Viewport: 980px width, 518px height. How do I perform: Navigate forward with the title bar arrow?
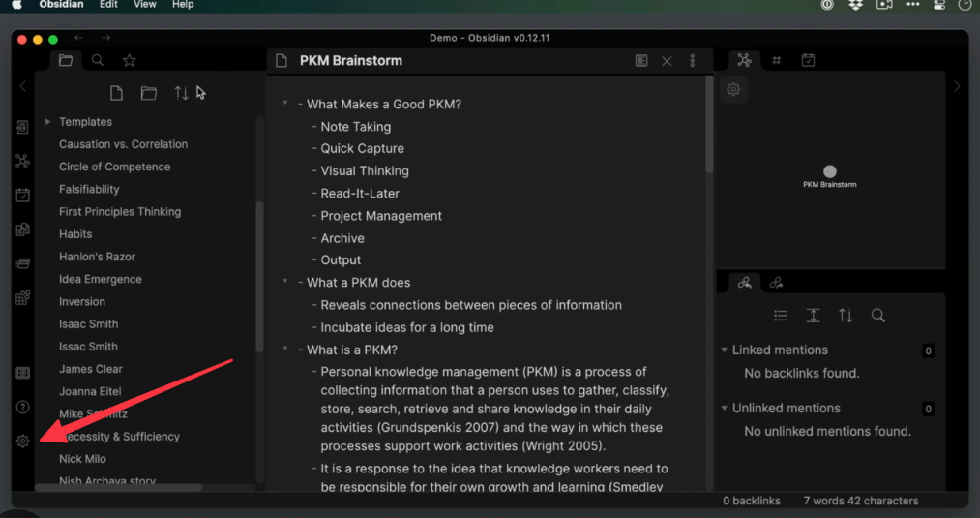(x=106, y=38)
